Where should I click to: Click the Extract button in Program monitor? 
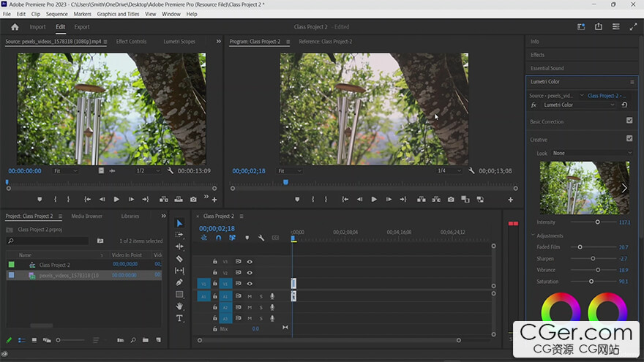click(436, 200)
